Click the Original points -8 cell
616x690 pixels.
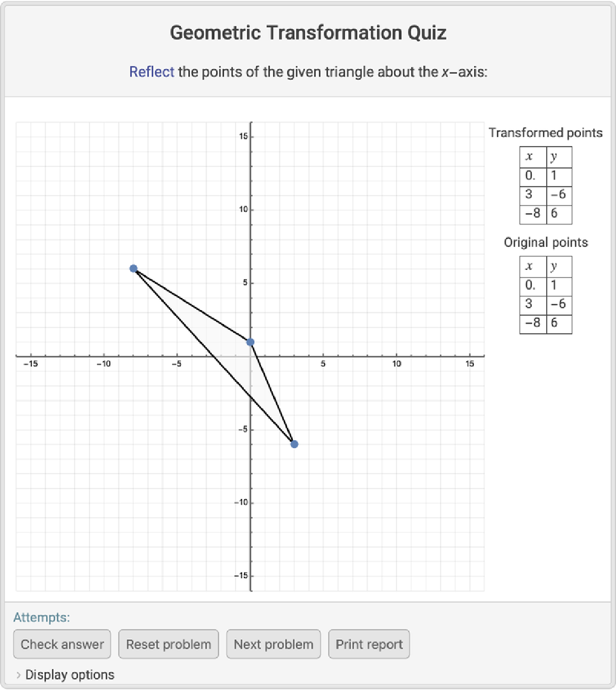click(x=533, y=323)
